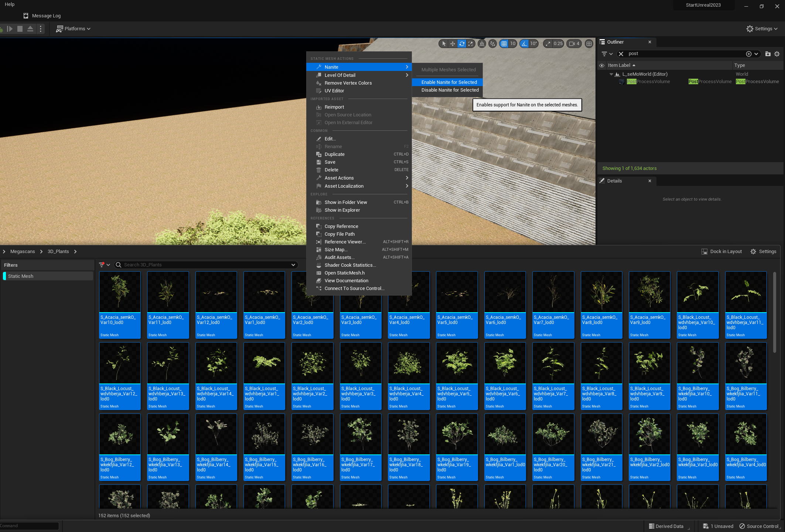Screen dimensions: 785x532
Task: Click the scale gizmo tool icon
Action: pyautogui.click(x=470, y=44)
